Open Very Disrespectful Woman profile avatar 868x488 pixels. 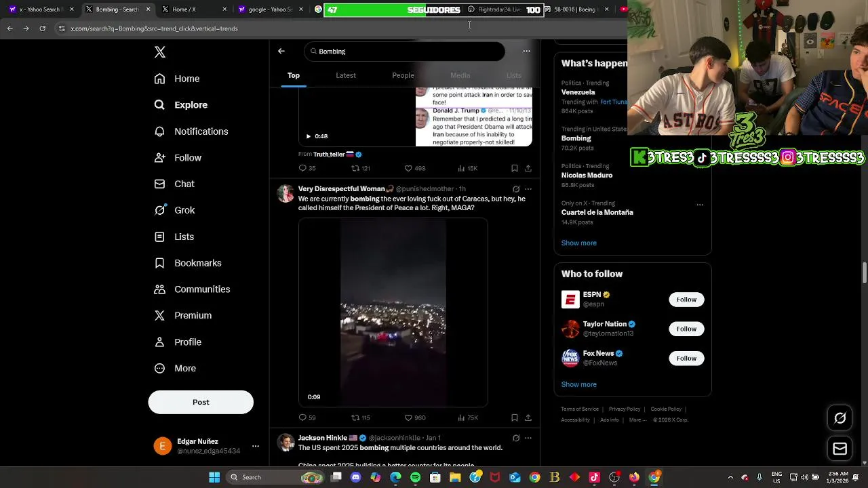(x=285, y=193)
